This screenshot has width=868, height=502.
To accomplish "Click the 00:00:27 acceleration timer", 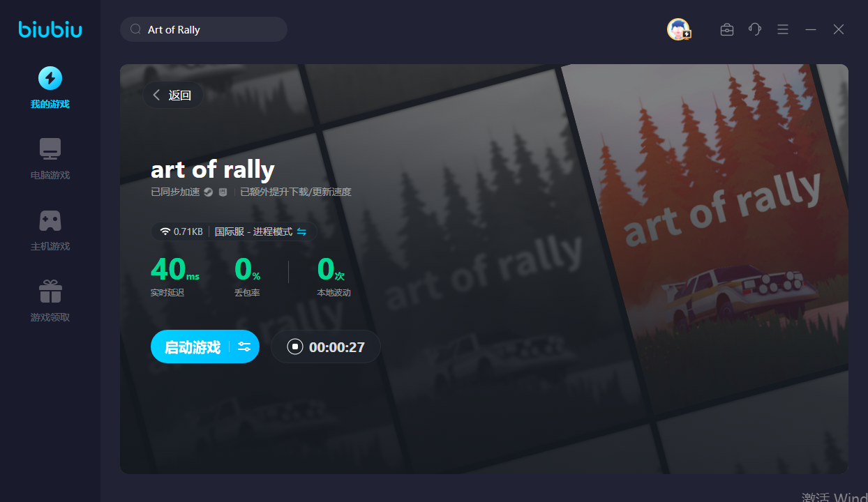I will pyautogui.click(x=337, y=347).
